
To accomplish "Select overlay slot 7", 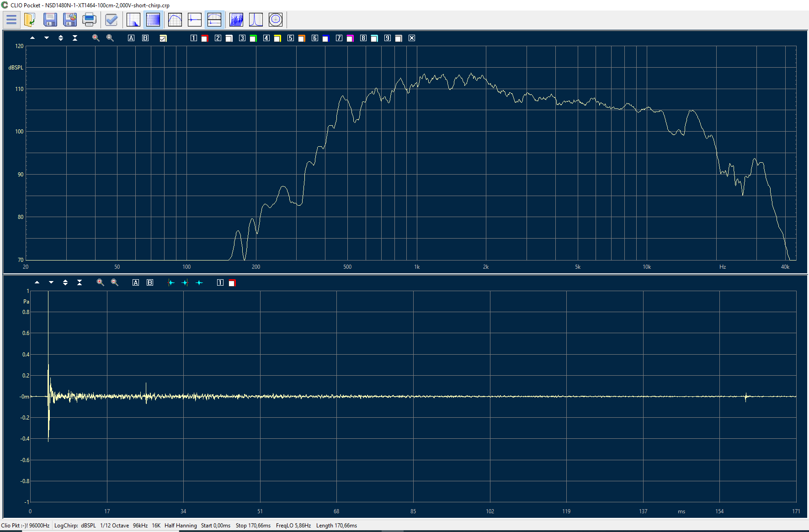I will click(x=339, y=38).
